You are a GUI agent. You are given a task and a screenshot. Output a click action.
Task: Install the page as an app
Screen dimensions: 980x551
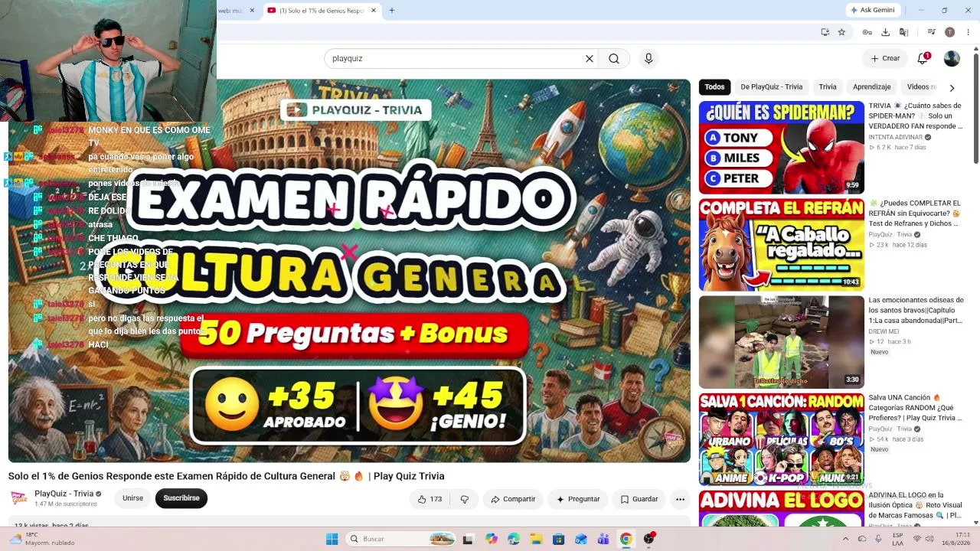(x=825, y=32)
